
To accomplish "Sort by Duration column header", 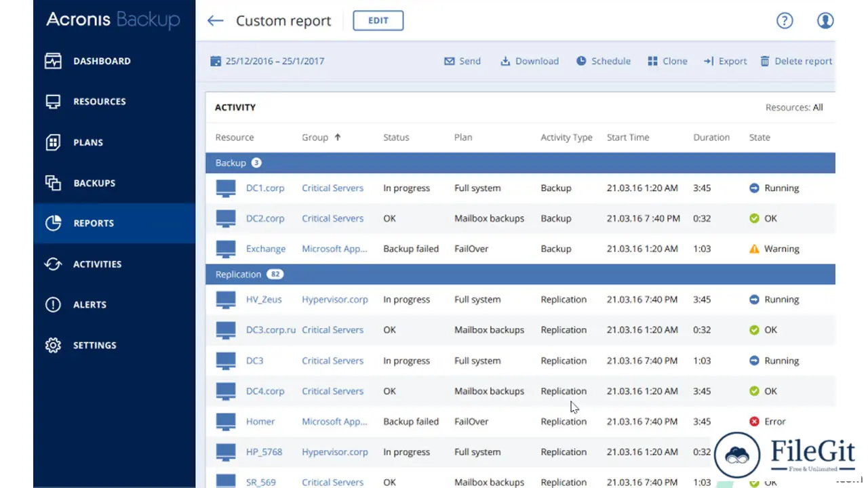I will (x=711, y=137).
